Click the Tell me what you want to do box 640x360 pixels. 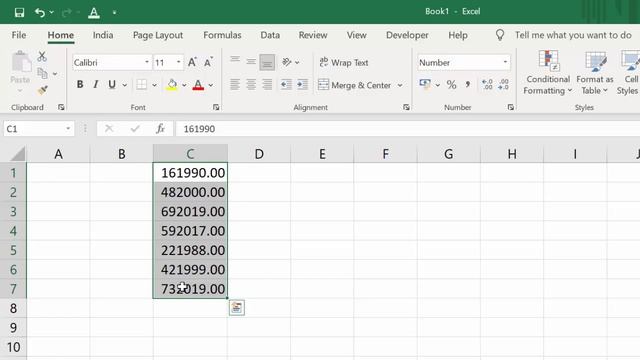click(573, 35)
